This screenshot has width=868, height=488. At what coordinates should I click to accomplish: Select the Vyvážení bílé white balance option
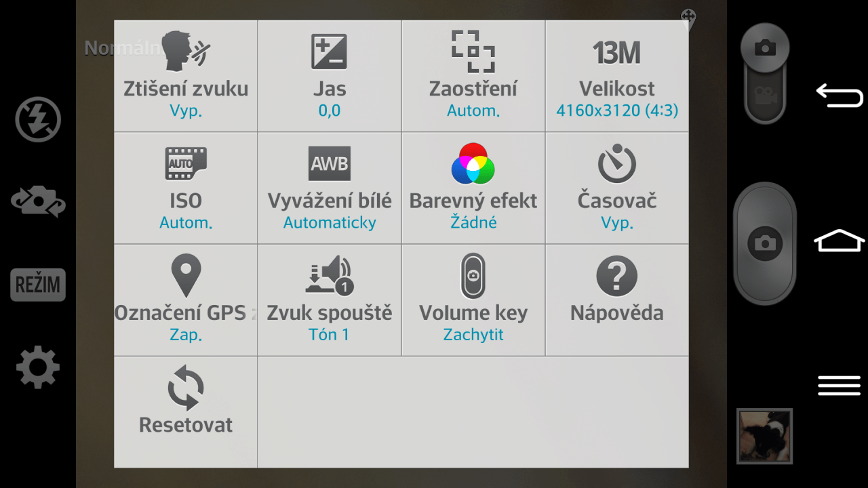pyautogui.click(x=330, y=188)
